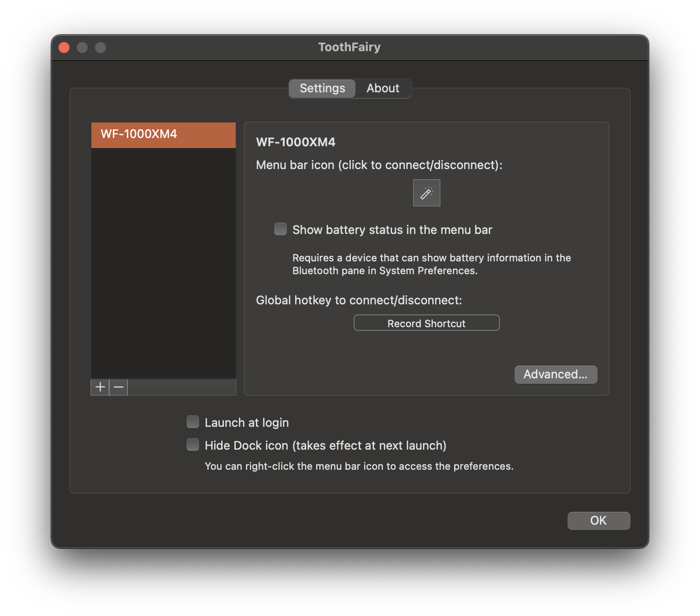Check Hide Dock icon option
The width and height of the screenshot is (700, 616).
click(x=193, y=445)
